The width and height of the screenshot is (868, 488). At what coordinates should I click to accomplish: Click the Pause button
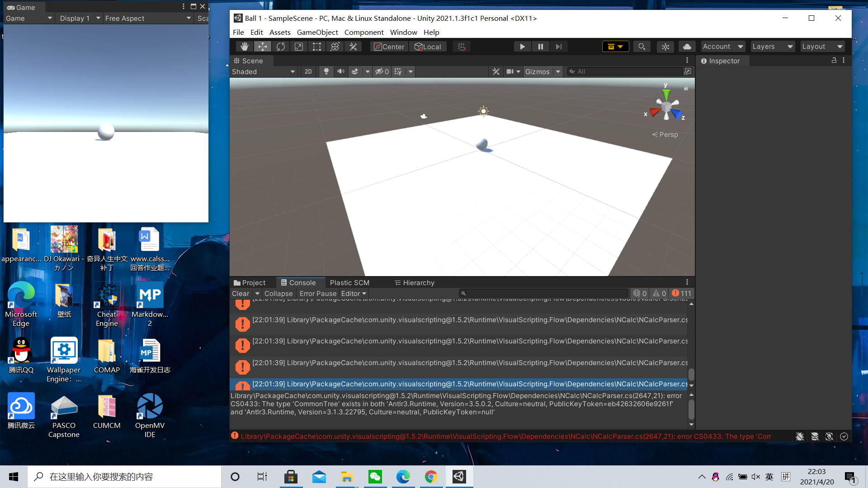pos(540,47)
